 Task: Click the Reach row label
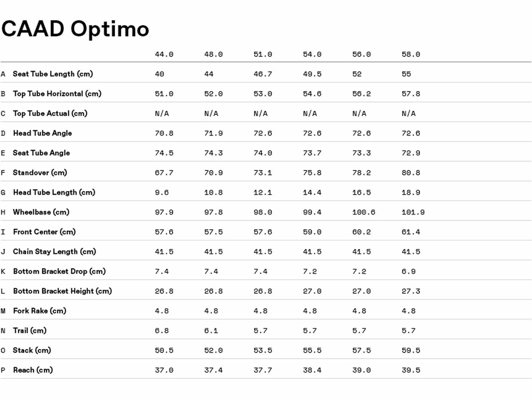(x=33, y=370)
